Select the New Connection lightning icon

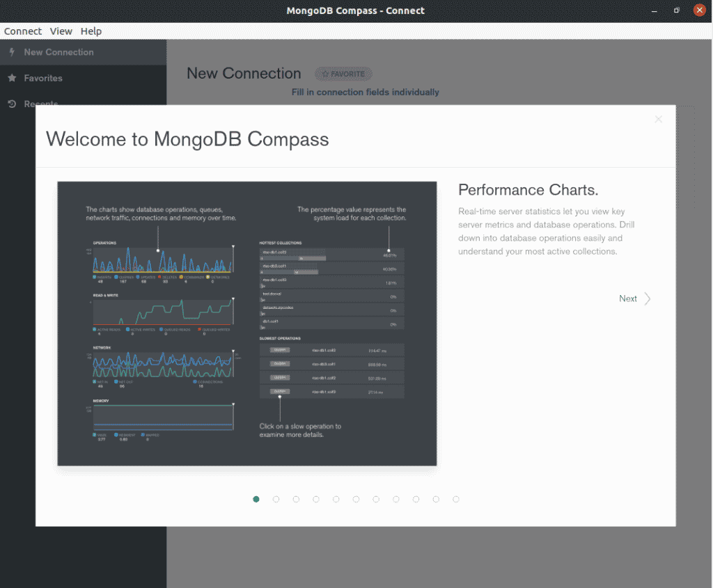[x=11, y=52]
